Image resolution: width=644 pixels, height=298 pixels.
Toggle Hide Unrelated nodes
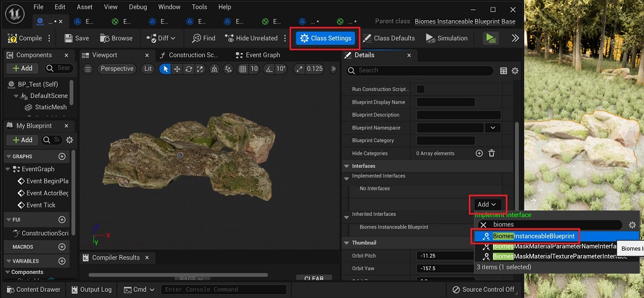coord(252,39)
